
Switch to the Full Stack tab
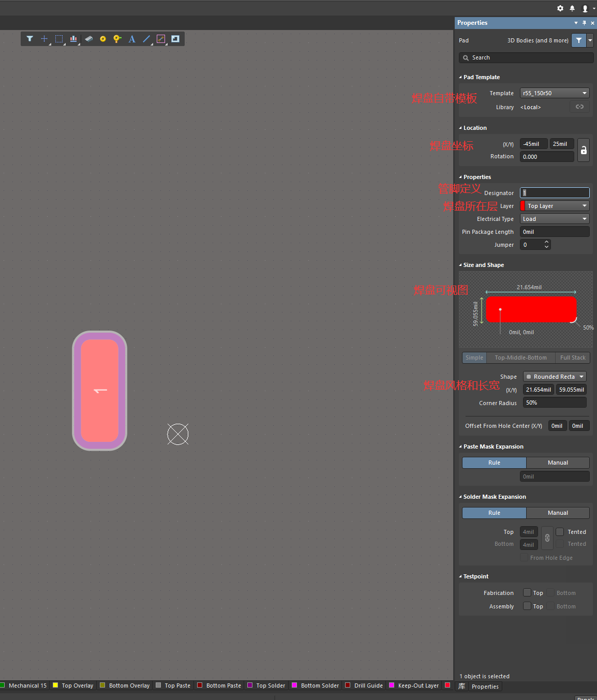573,358
